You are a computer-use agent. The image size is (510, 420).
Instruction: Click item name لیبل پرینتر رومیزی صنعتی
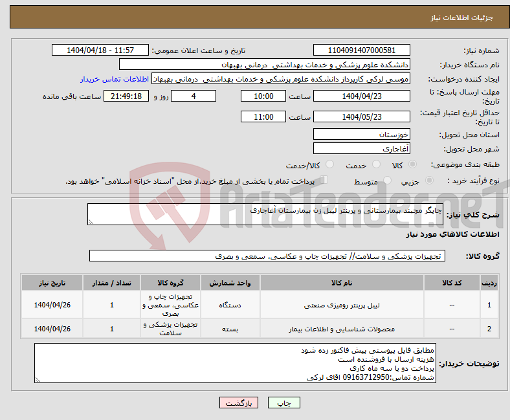(342, 305)
